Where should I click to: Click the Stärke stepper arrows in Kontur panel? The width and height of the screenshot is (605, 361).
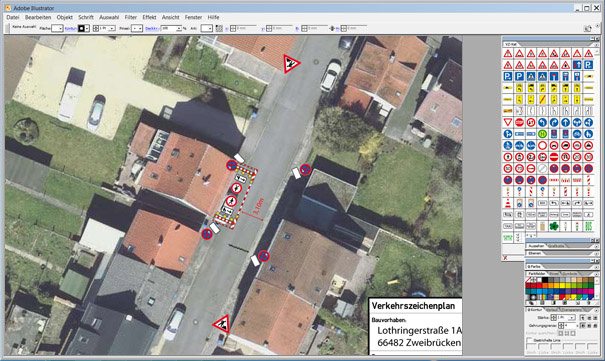coord(553,318)
